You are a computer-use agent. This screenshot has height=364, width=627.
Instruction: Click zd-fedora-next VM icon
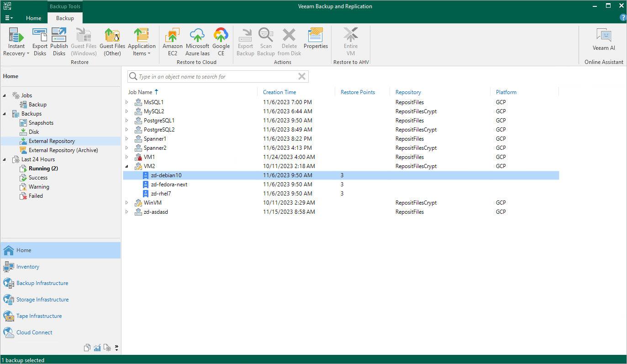coord(146,185)
